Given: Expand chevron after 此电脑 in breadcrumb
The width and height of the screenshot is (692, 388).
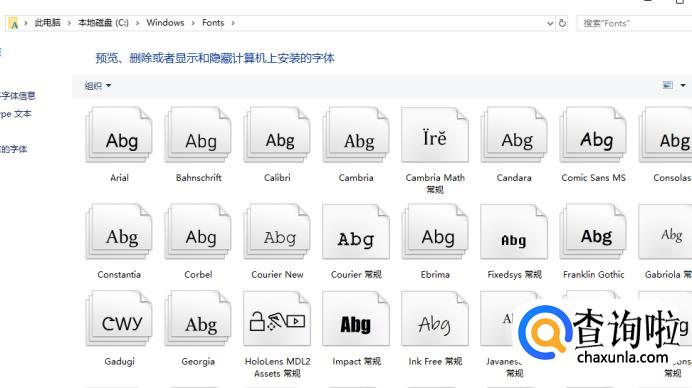Looking at the screenshot, I should point(69,23).
